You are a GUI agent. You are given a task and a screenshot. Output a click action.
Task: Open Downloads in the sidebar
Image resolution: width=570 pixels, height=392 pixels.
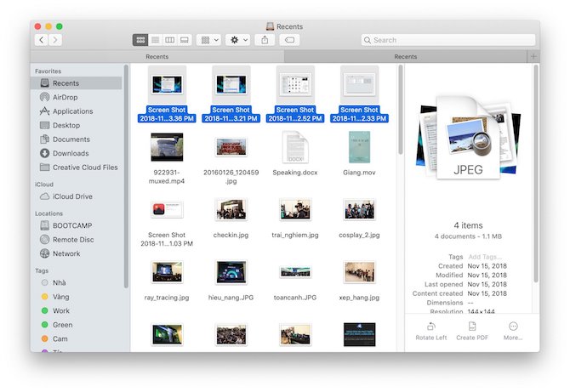(77, 153)
